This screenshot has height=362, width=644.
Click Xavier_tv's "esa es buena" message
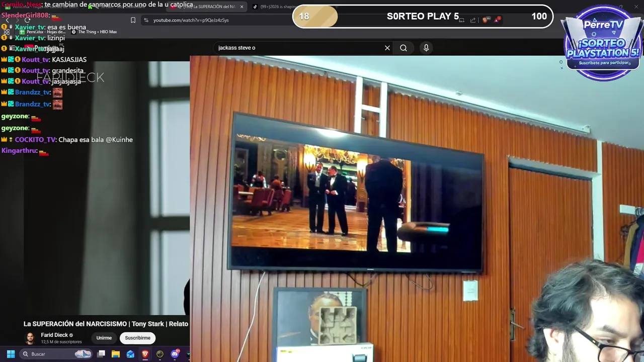(66, 27)
